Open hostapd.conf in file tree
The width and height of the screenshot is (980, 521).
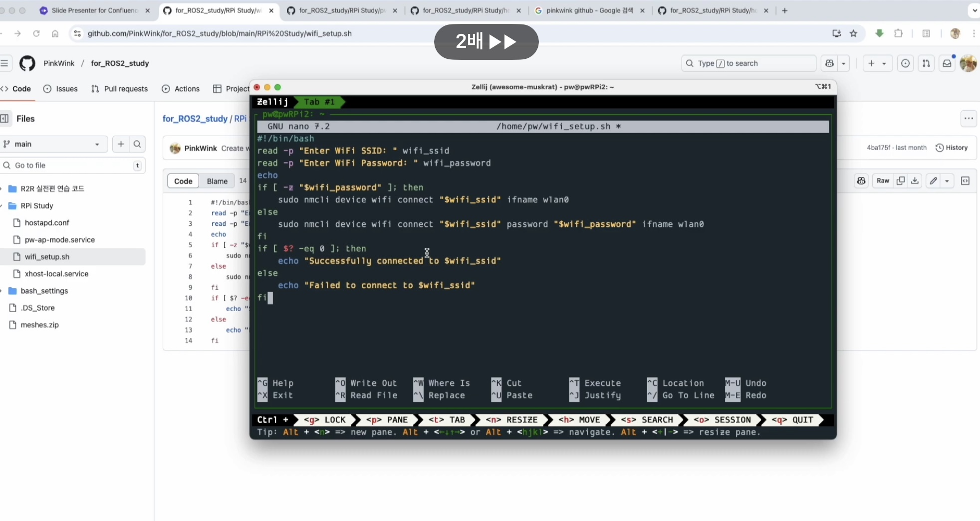pyautogui.click(x=47, y=223)
